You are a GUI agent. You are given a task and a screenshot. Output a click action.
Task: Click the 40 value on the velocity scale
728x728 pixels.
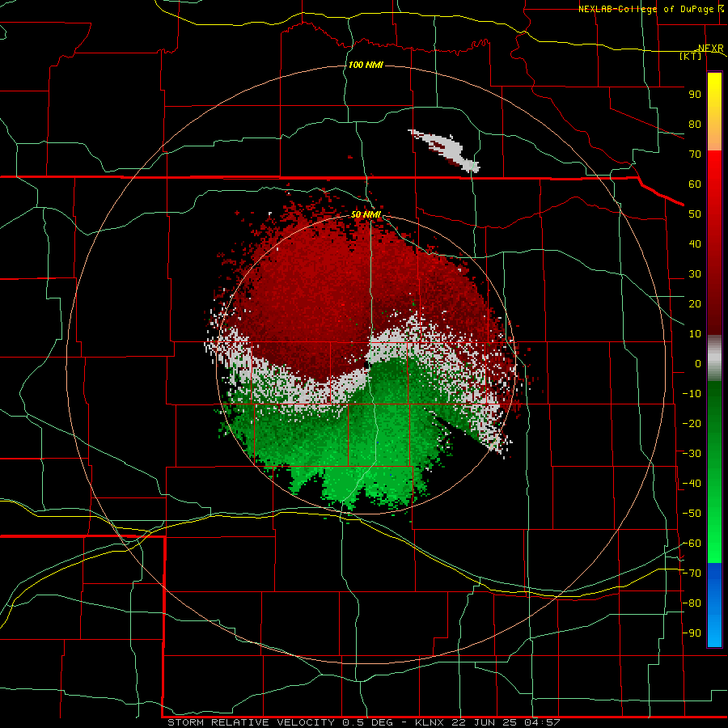tap(695, 244)
